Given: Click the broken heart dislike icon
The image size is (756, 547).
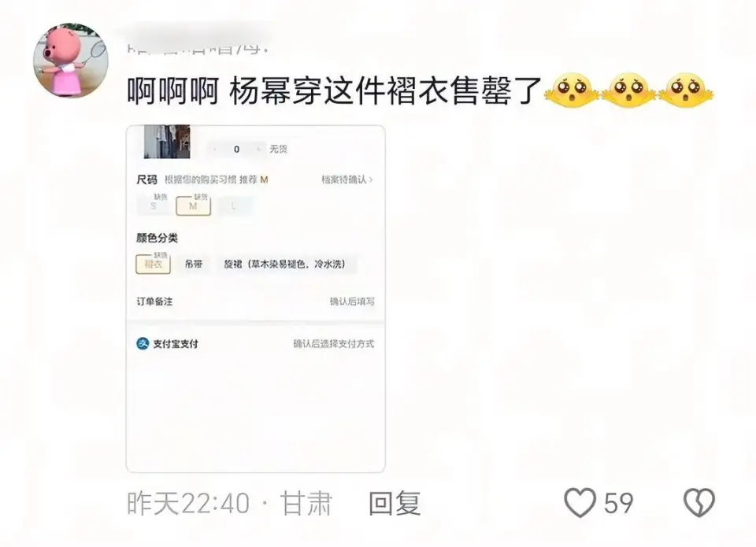Looking at the screenshot, I should click(x=699, y=503).
